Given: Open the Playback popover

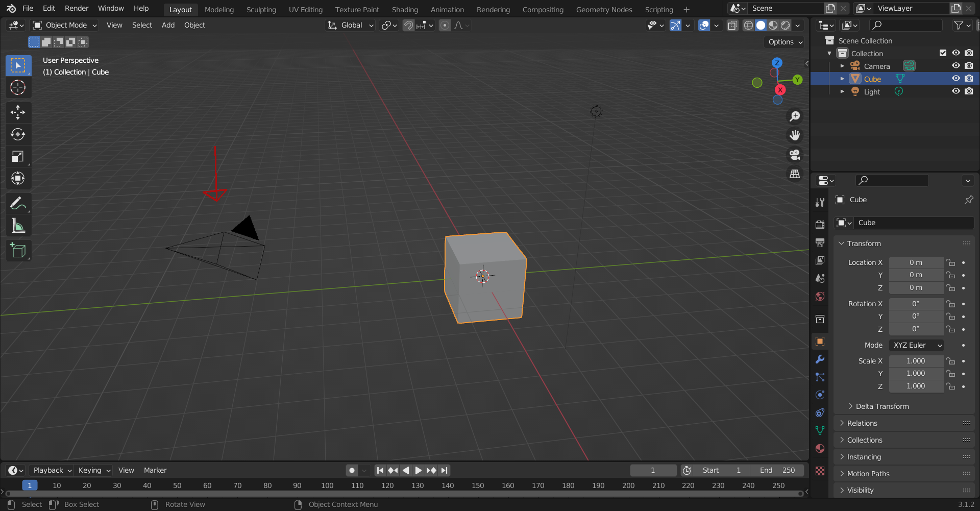Looking at the screenshot, I should point(52,470).
